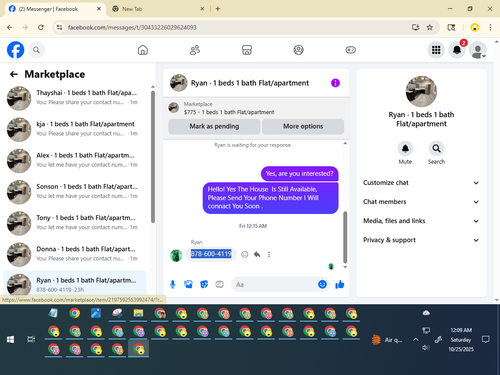Open Sonson conversation in the list
500x375 pixels.
tap(75, 192)
